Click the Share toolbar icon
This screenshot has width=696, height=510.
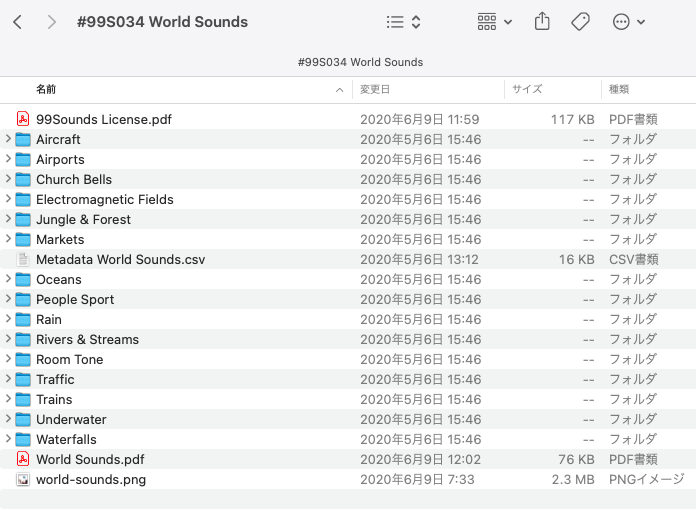coord(543,22)
